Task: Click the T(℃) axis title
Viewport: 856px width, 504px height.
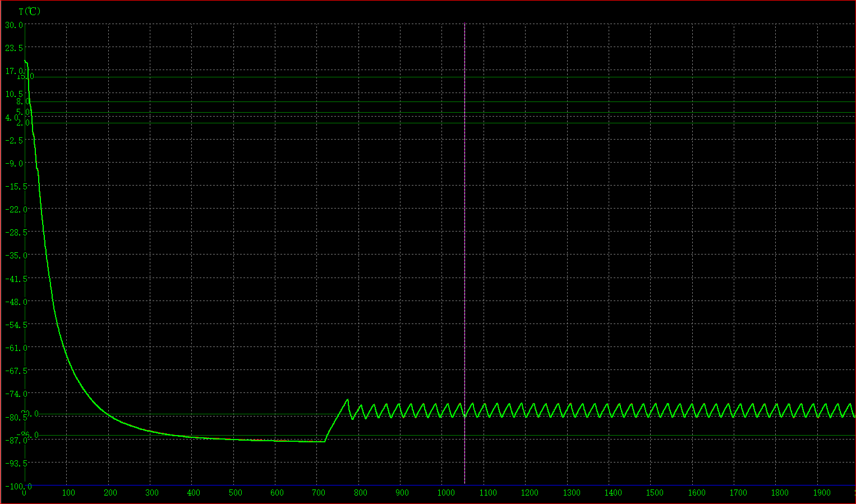Action: (x=29, y=11)
